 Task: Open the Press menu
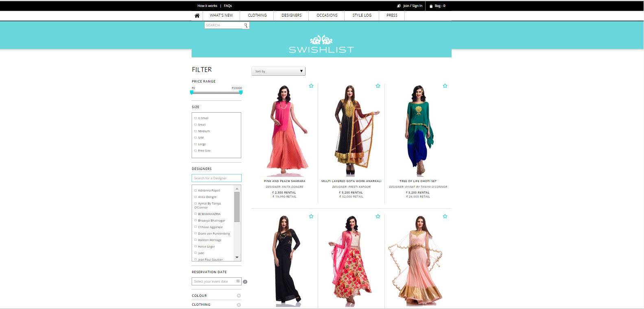tap(392, 15)
